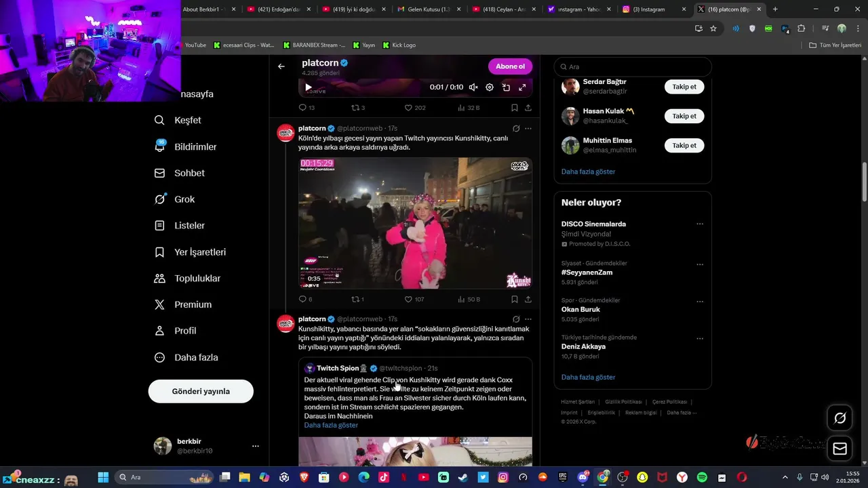Open Sohbet messages

[180, 173]
